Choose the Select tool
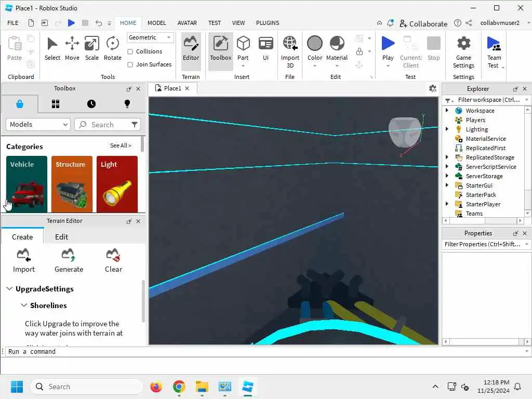 pos(52,49)
